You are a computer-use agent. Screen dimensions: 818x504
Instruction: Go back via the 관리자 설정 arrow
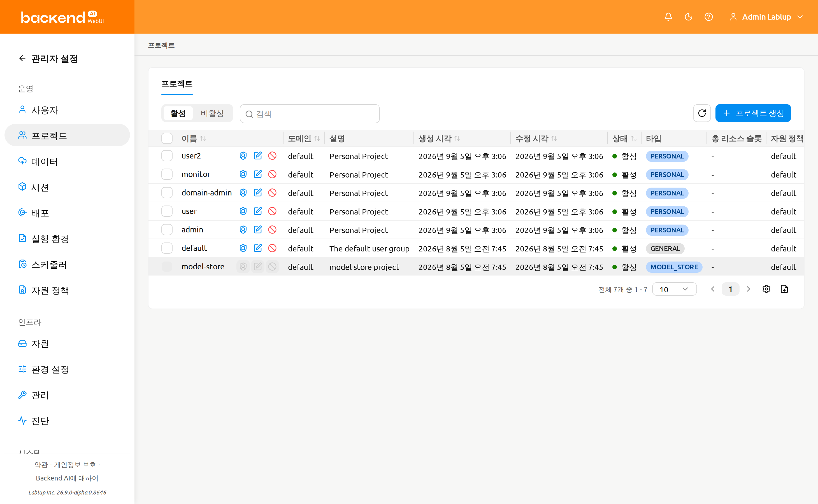click(x=22, y=59)
